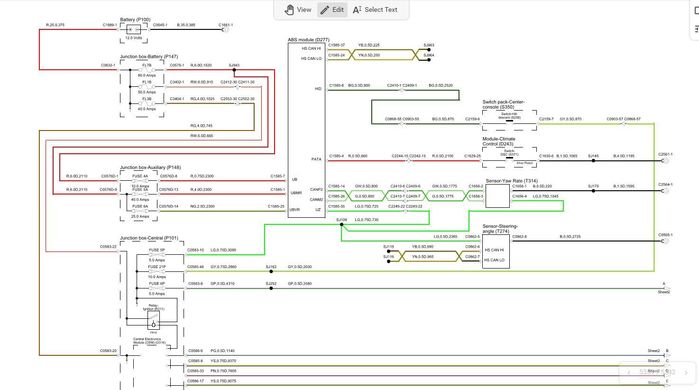
Task: Choose the Select Text tool
Action: [x=375, y=9]
